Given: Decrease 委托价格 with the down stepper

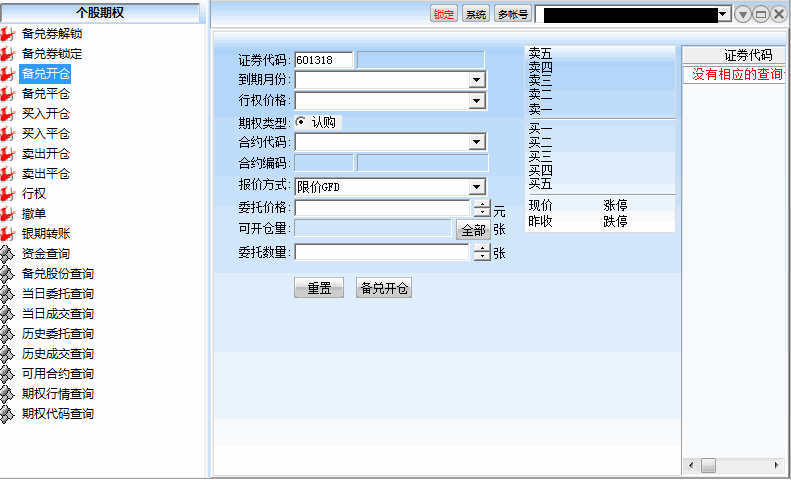Looking at the screenshot, I should (482, 211).
